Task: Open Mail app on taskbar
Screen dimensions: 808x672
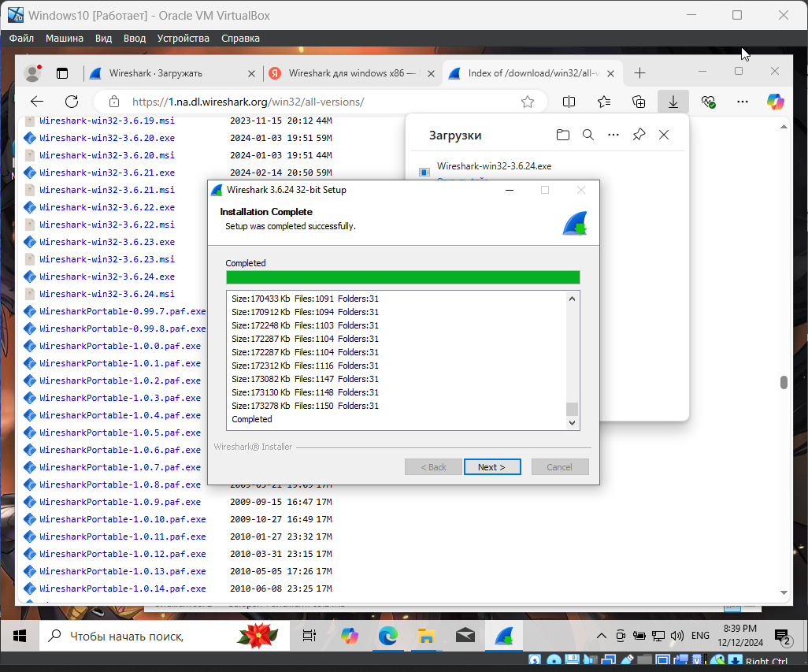Action: pos(465,636)
